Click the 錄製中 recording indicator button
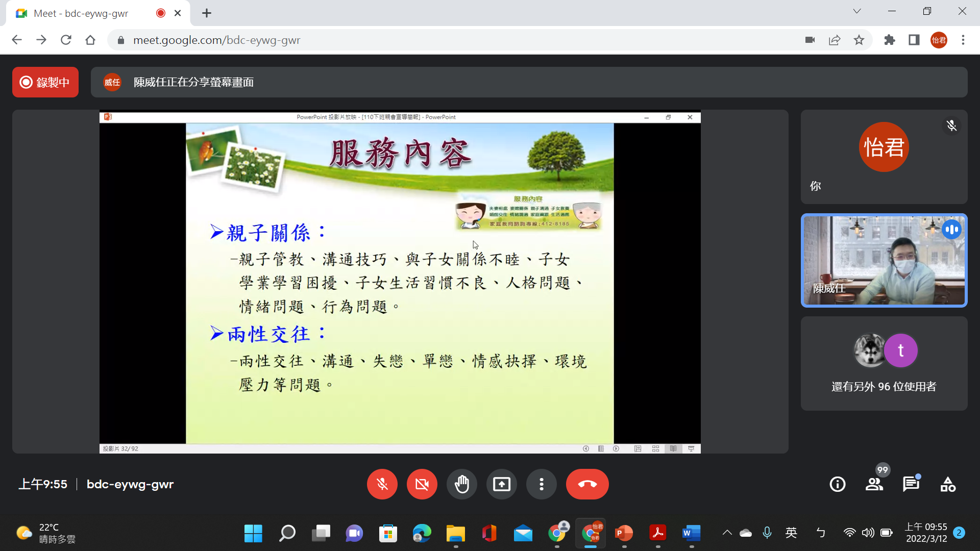The image size is (980, 551). [45, 82]
